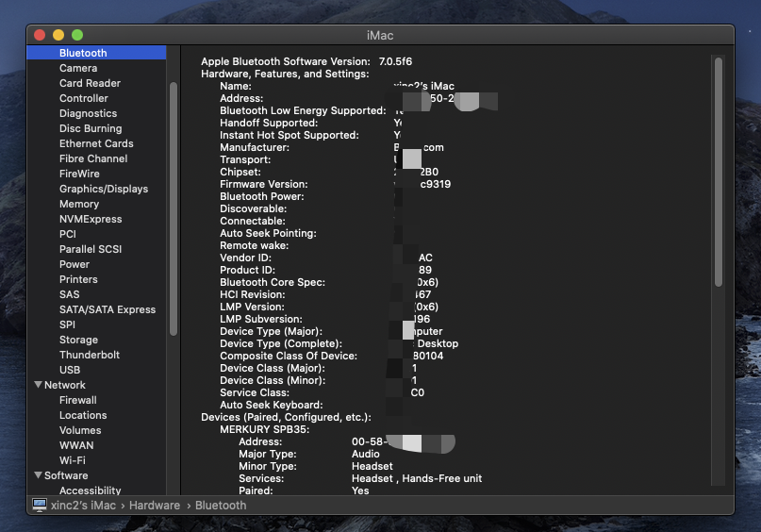761x532 pixels.
Task: Click the 'Firmware Version:' label
Action: [263, 185]
